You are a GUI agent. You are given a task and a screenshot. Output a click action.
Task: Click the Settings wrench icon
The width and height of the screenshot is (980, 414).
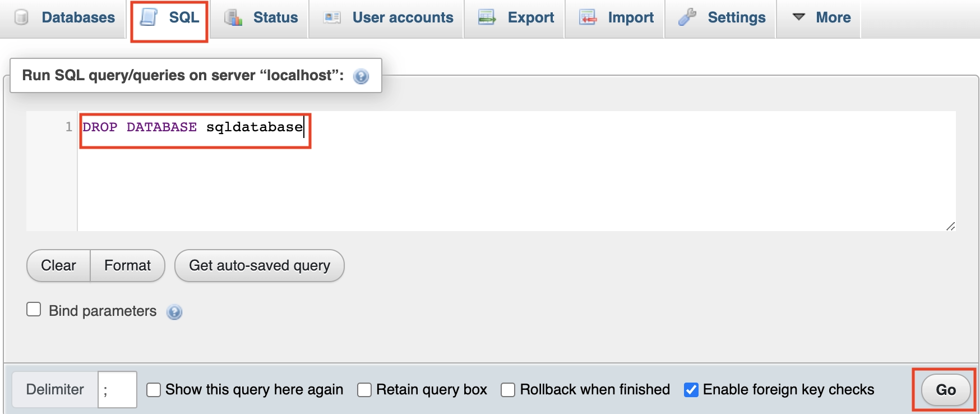coord(687,17)
